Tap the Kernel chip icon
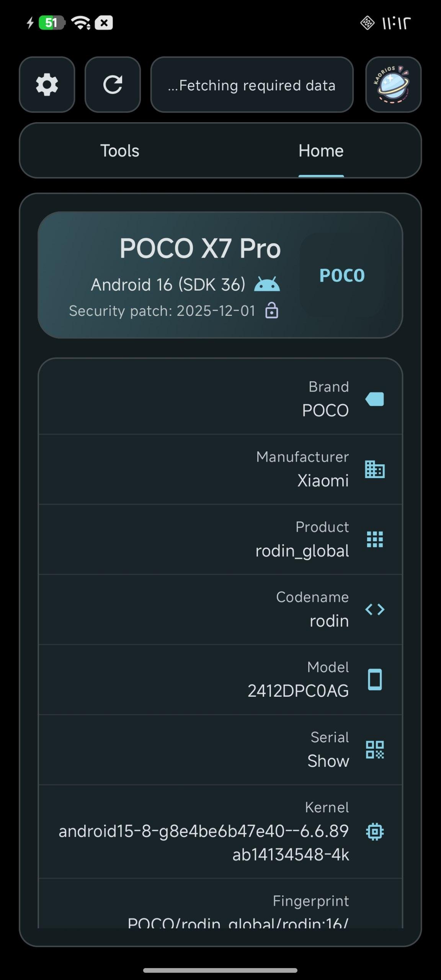The width and height of the screenshot is (441, 980). tap(375, 831)
